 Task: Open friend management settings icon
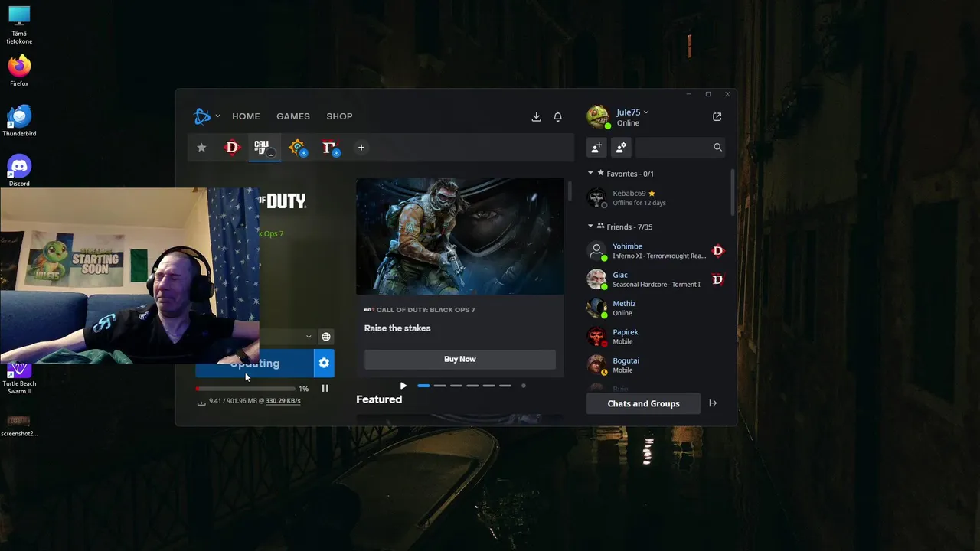(x=621, y=147)
